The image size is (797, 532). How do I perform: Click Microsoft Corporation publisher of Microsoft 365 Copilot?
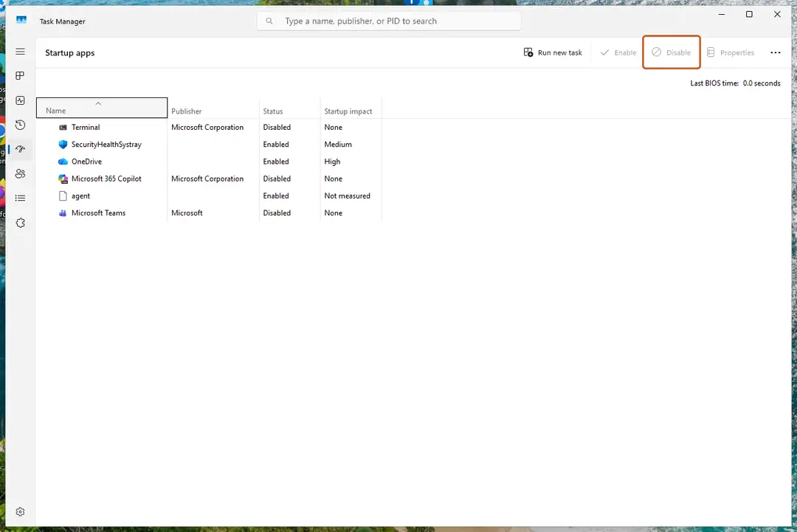pyautogui.click(x=207, y=179)
